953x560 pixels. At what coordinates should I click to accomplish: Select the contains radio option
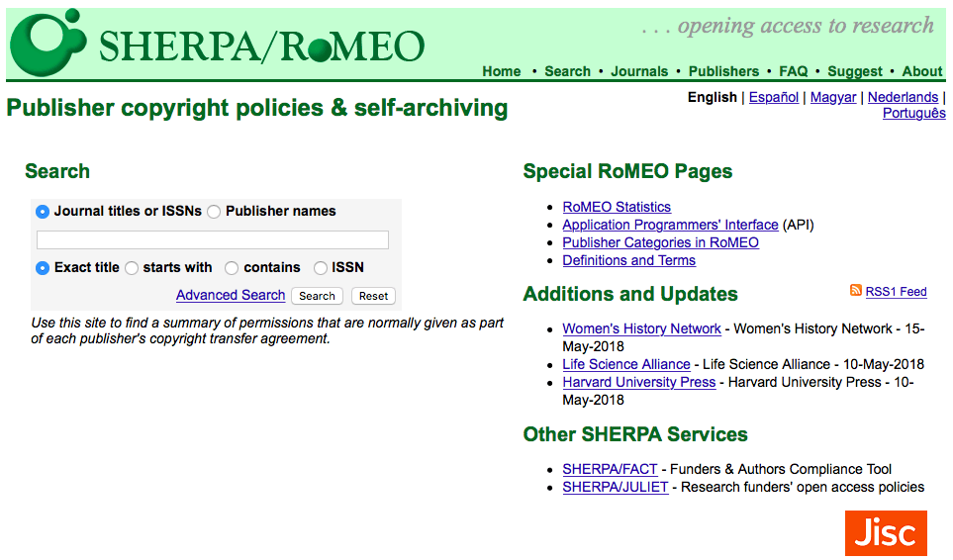pyautogui.click(x=231, y=268)
